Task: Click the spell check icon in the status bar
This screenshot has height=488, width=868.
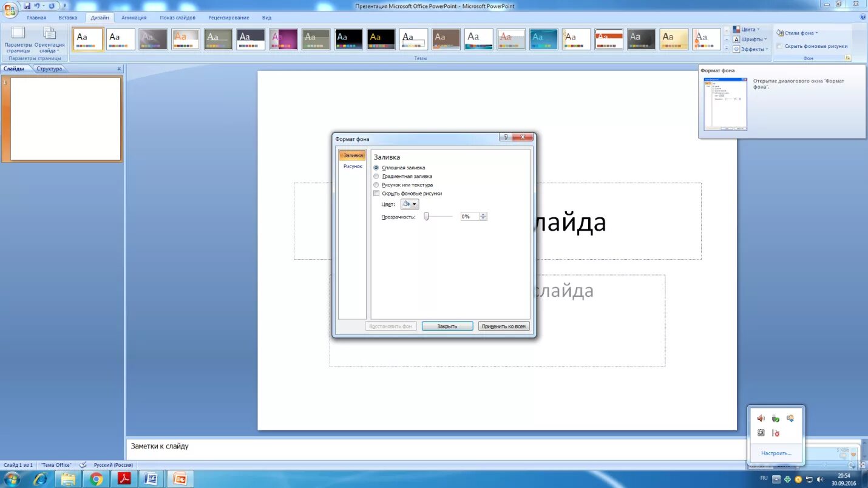Action: pos(83,465)
